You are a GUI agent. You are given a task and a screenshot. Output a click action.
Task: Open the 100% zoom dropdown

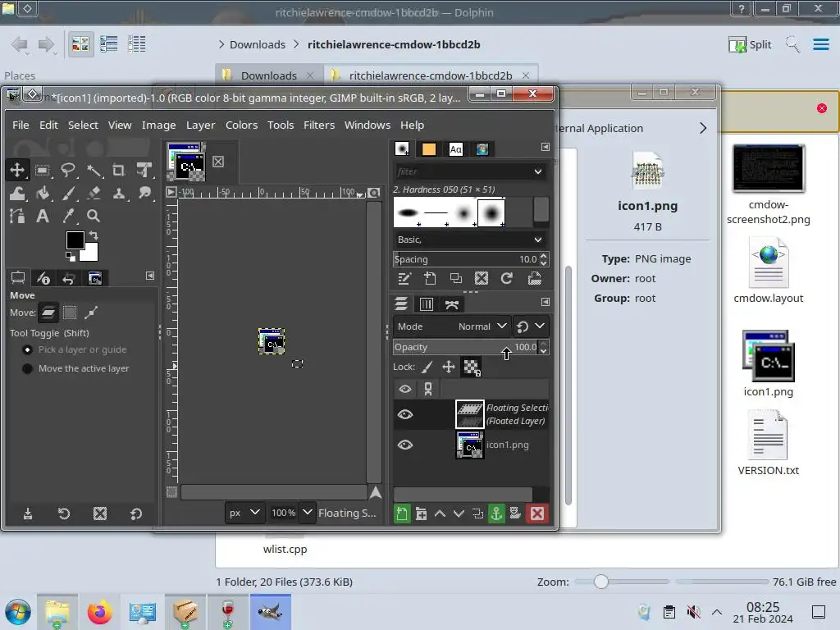pos(307,513)
